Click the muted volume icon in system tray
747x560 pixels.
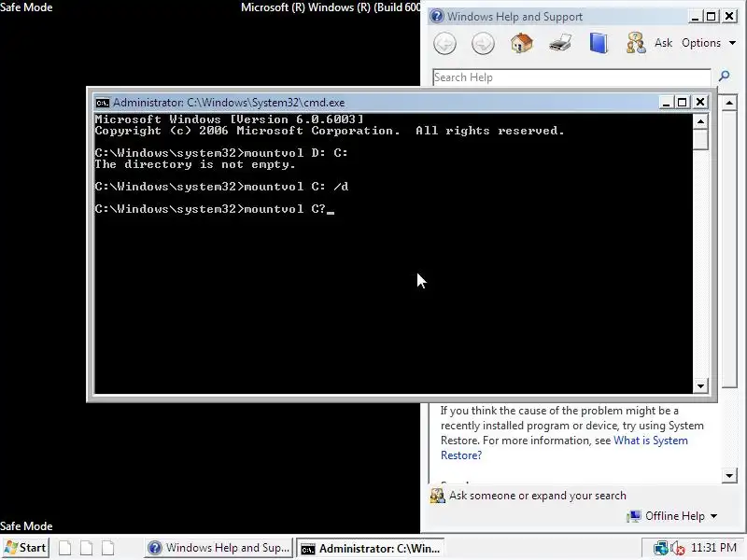(678, 548)
